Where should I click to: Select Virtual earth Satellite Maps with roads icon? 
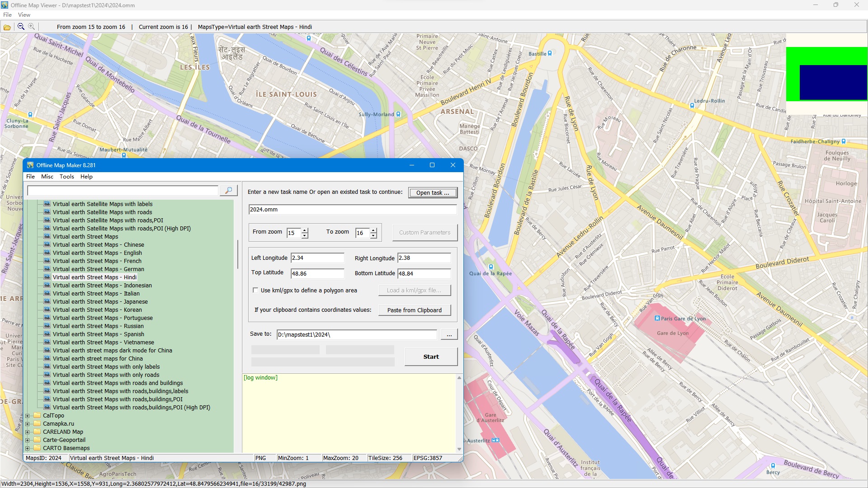tap(47, 212)
